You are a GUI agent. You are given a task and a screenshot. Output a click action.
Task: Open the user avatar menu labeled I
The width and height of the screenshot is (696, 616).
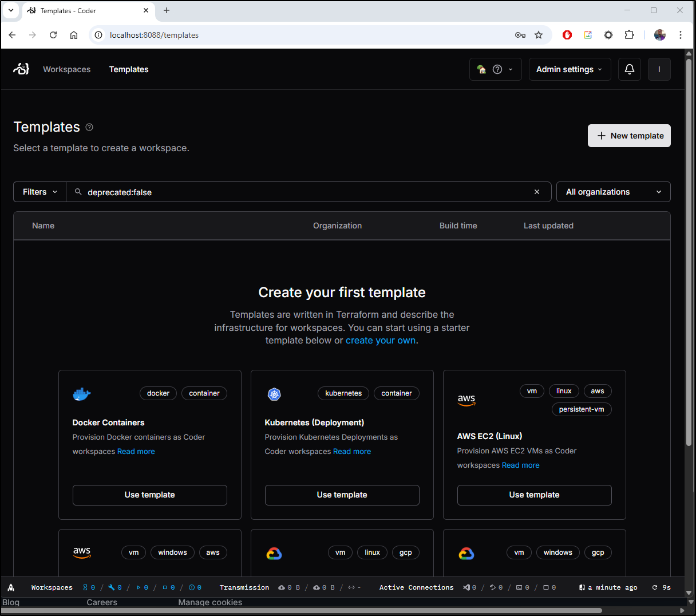(x=659, y=69)
